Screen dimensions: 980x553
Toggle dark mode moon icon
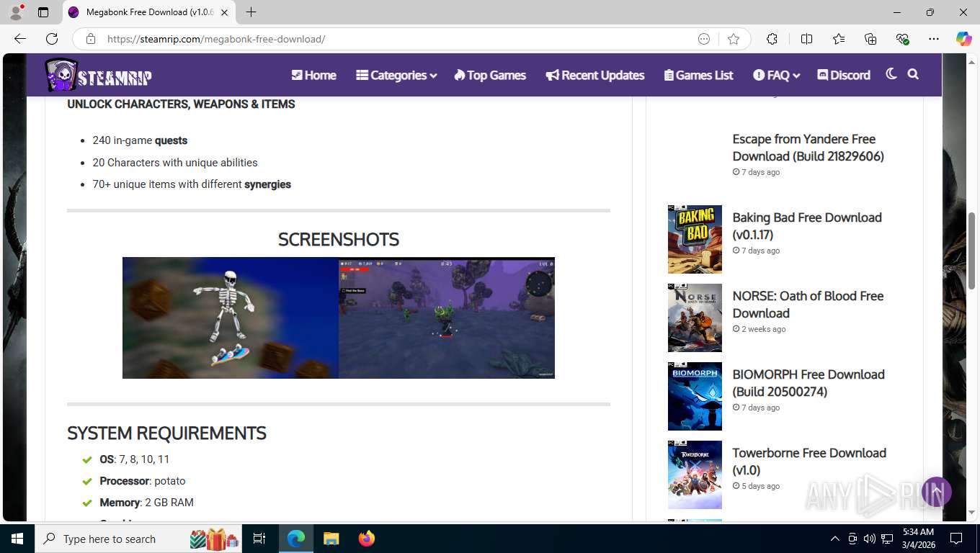[891, 74]
